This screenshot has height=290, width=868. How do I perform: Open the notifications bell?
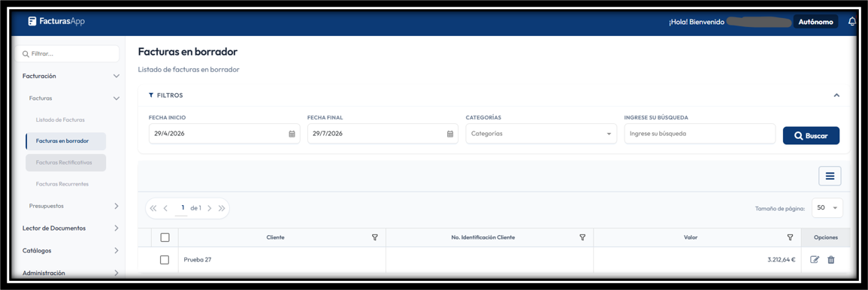click(851, 22)
